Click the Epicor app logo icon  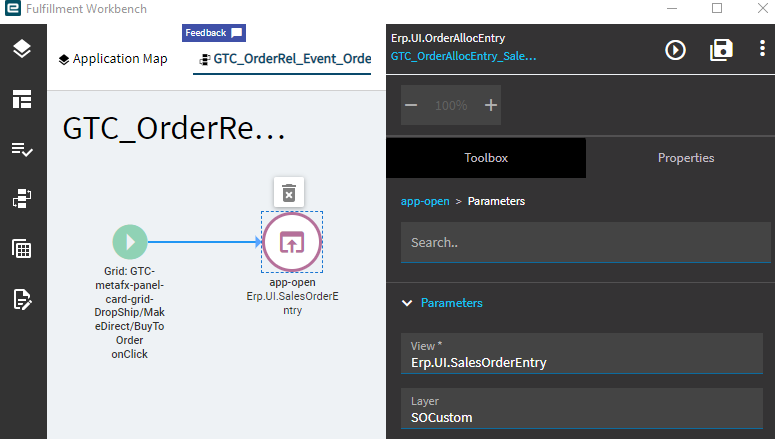coord(13,8)
